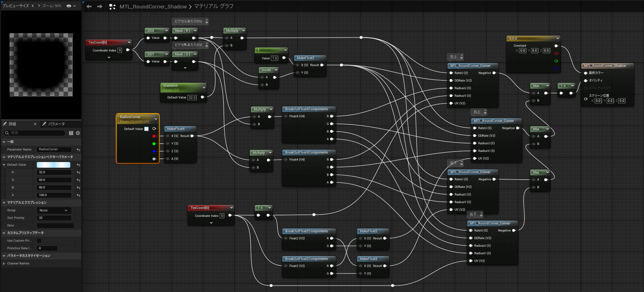
Task: Edit the Parameter Name field RadiusCorner
Action: 54,149
